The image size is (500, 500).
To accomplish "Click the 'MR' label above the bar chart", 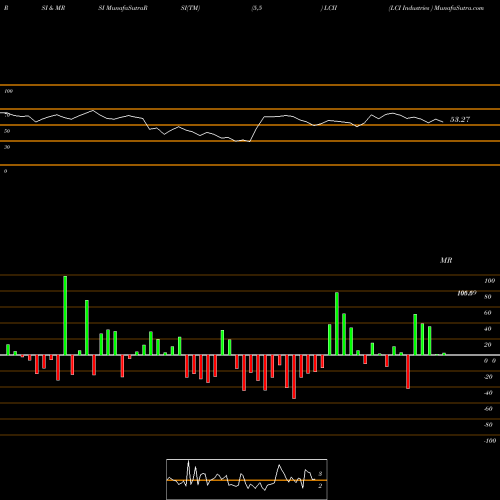I will tap(446, 260).
